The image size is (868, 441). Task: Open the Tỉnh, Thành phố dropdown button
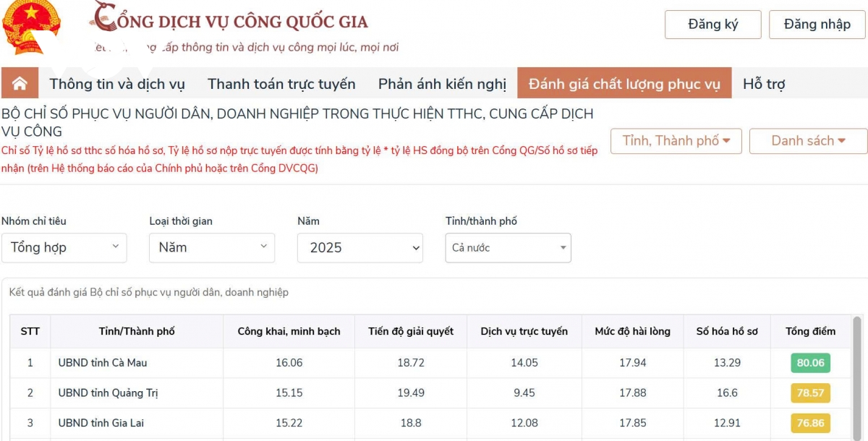[x=676, y=141]
